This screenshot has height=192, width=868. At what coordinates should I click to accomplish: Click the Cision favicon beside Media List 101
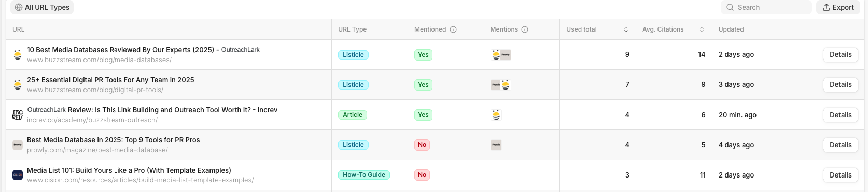pos(18,175)
